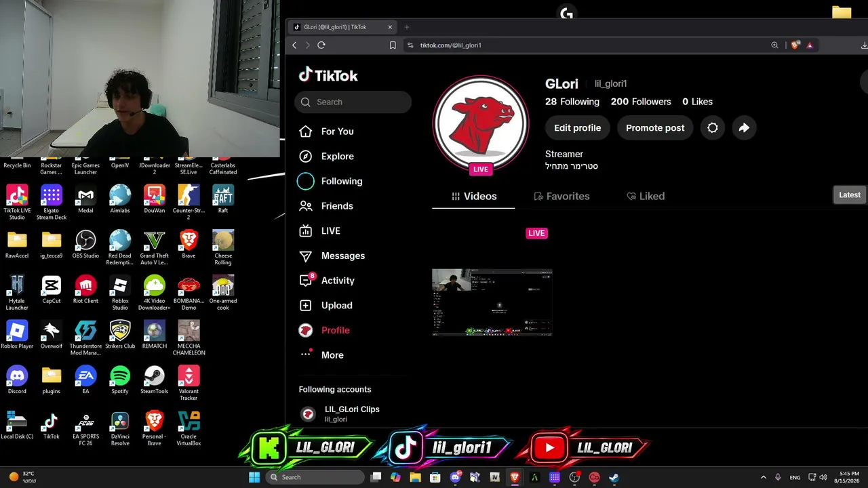Open a new browser tab

pos(407,27)
